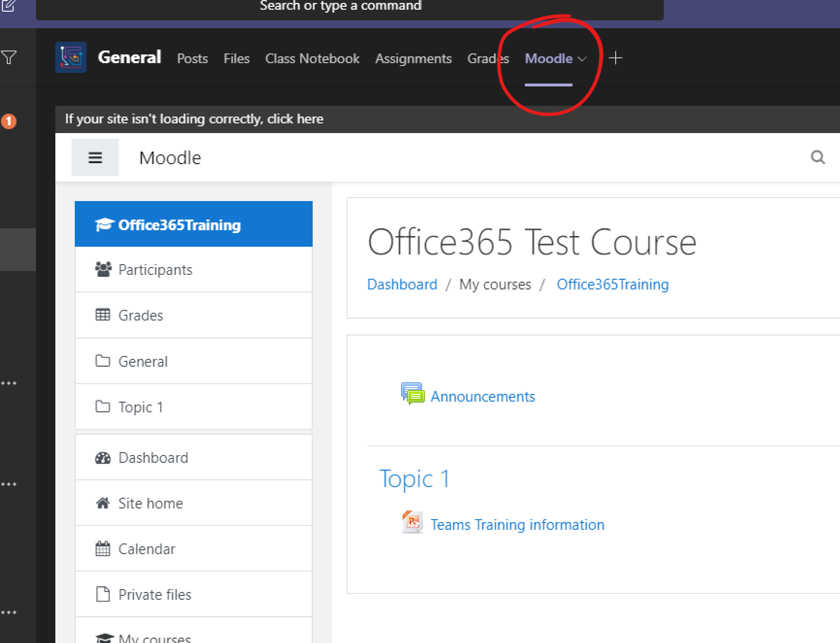Click the Private files document icon

click(x=102, y=593)
